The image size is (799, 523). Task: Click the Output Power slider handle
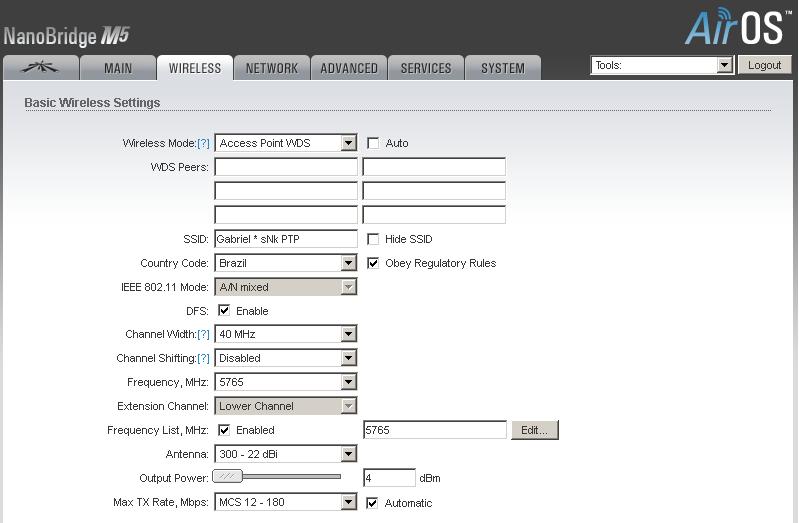(227, 476)
